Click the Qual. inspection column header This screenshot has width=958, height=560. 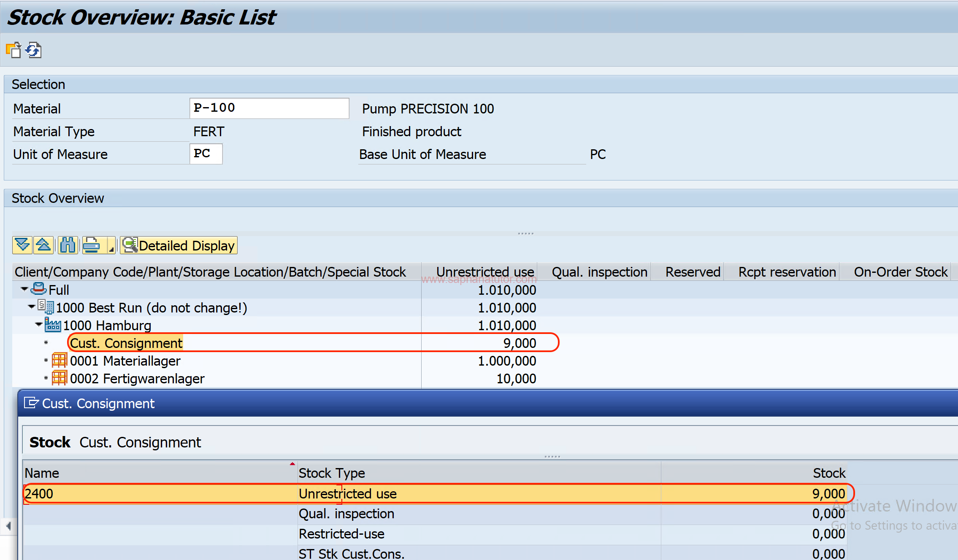(594, 272)
